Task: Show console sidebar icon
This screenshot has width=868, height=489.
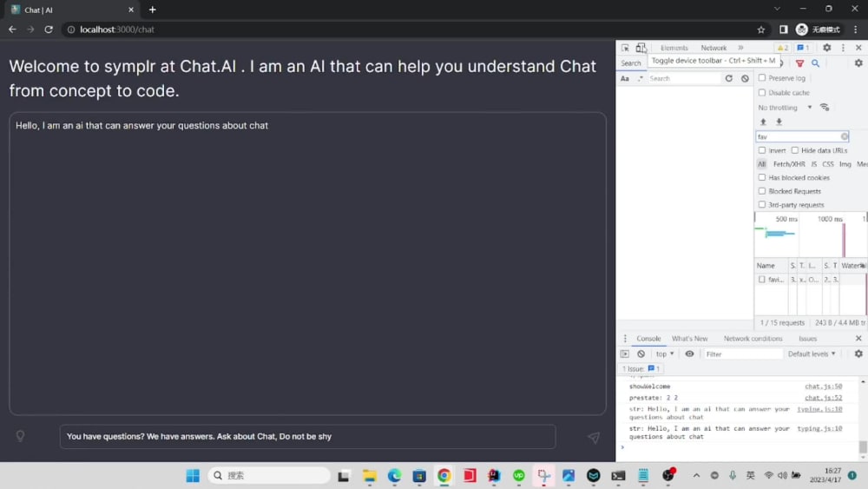Action: 625,354
